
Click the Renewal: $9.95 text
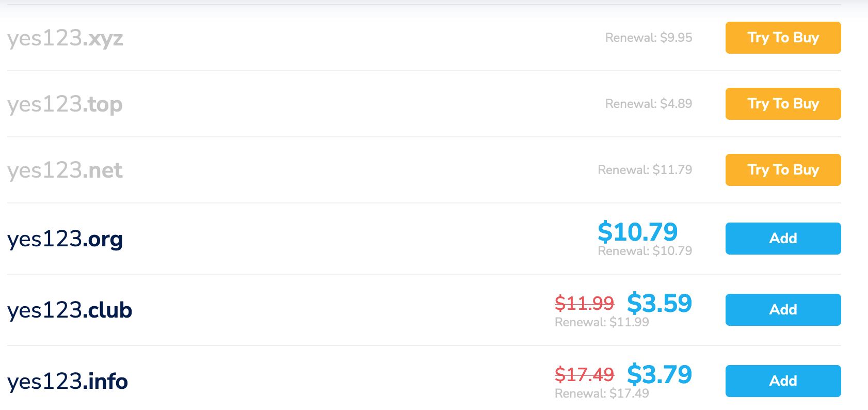649,38
